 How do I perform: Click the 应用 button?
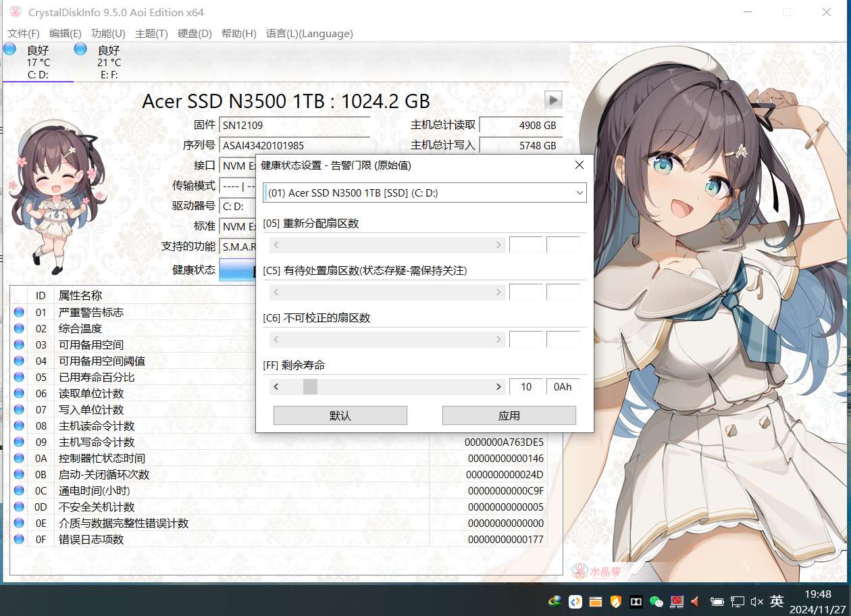click(x=509, y=415)
